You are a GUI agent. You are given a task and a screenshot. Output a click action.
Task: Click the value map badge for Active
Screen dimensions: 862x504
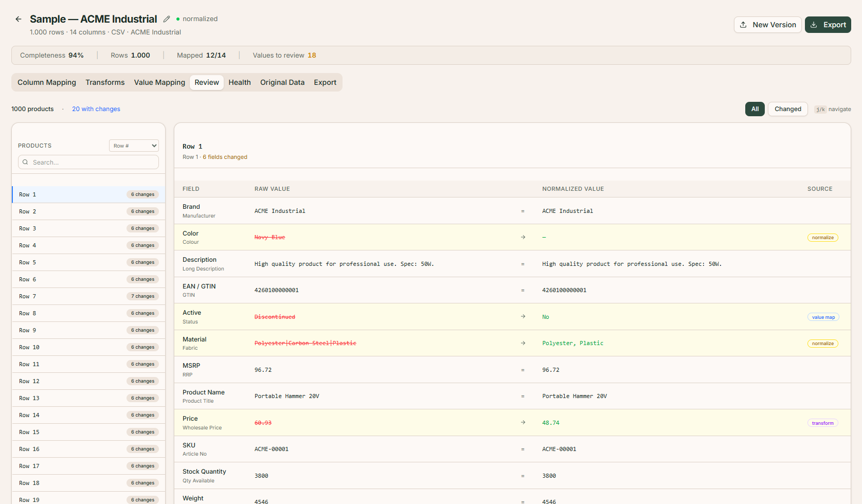tap(823, 317)
